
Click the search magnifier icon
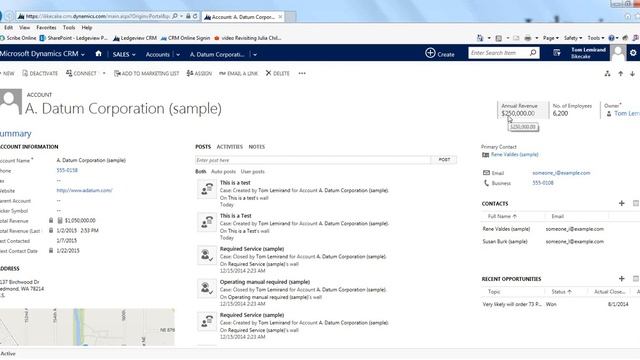tap(533, 53)
